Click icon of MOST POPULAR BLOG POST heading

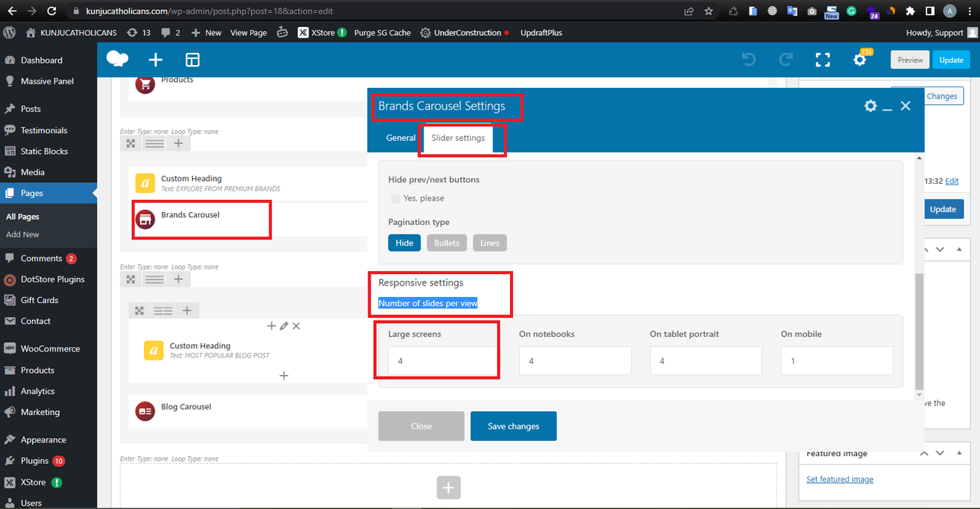coord(153,351)
